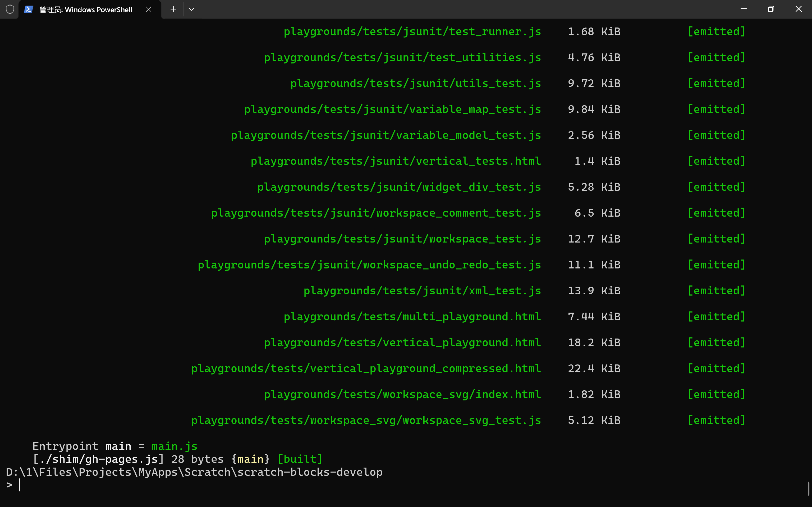
Task: Click the PowerShell tab icon
Action: (29, 10)
